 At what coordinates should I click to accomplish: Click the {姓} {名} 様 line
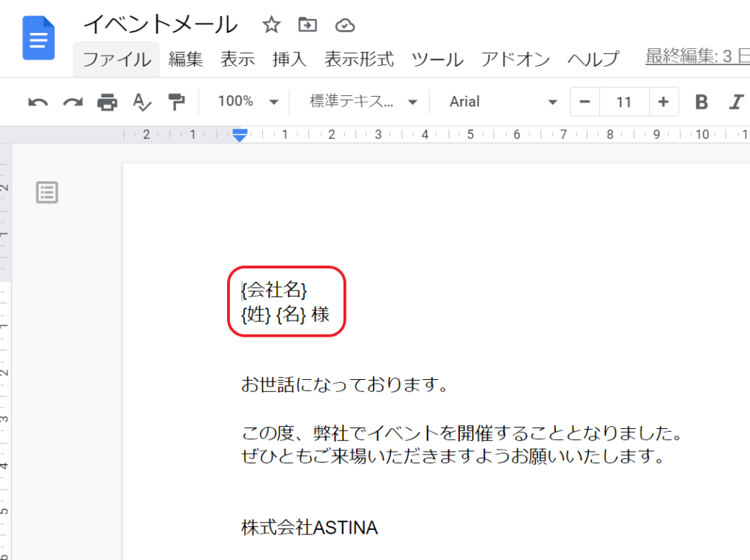(286, 315)
